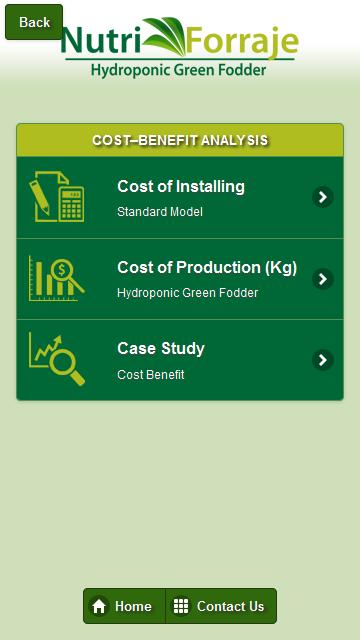
Task: Click the Forraje wordmark in logo
Action: [x=242, y=42]
